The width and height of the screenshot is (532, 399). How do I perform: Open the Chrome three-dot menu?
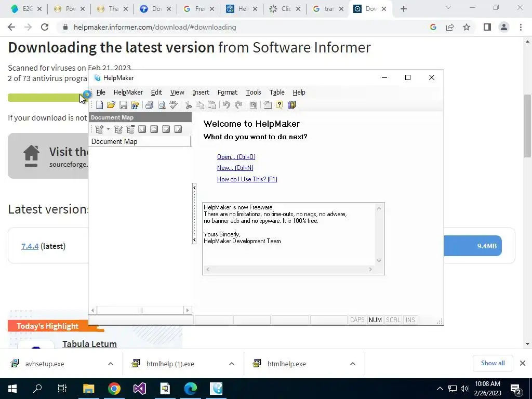tap(521, 27)
